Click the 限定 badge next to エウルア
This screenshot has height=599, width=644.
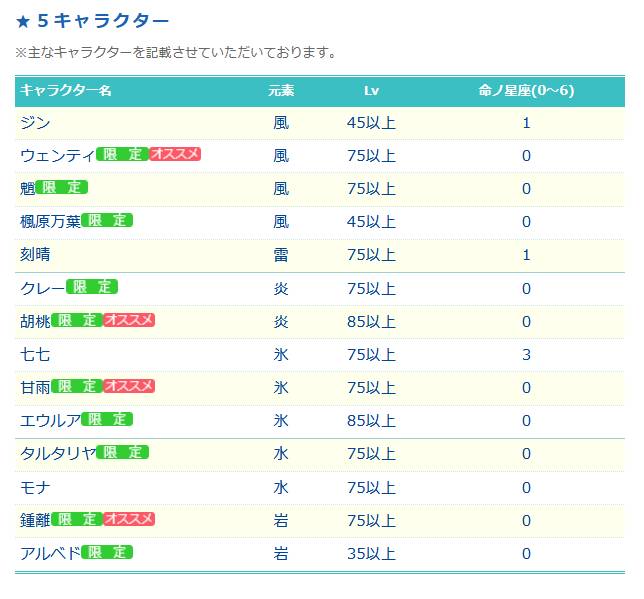click(x=107, y=419)
